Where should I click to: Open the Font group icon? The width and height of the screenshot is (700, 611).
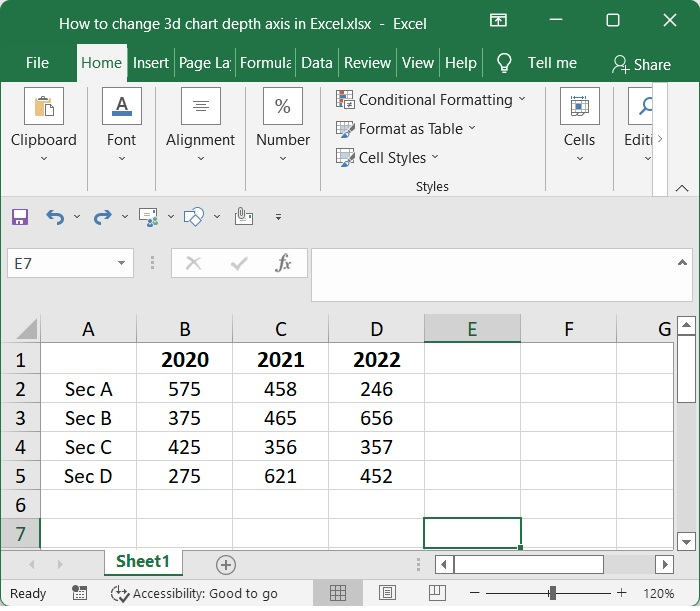pos(121,106)
